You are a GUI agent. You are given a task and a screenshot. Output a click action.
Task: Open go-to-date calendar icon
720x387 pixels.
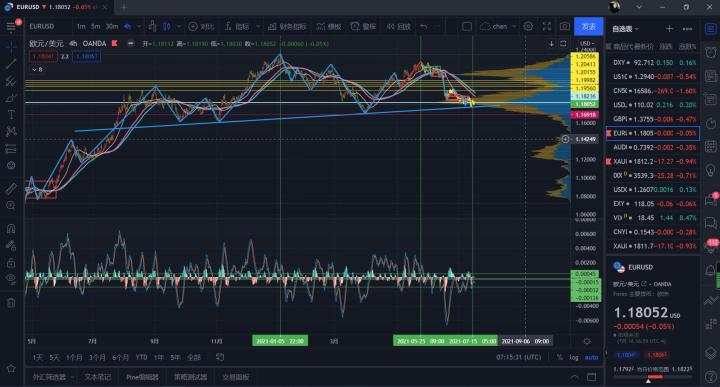(x=220, y=357)
